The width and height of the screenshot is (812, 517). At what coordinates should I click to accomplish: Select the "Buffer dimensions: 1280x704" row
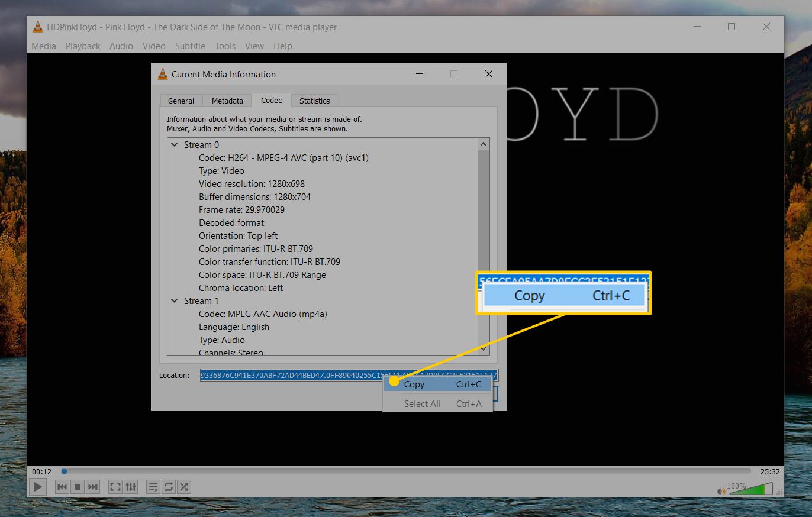point(254,196)
